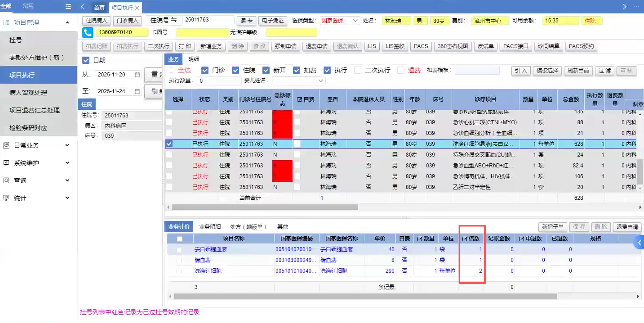Open calendar icon for end date 2025-11-24
This screenshot has width=644, height=323.
tap(137, 91)
